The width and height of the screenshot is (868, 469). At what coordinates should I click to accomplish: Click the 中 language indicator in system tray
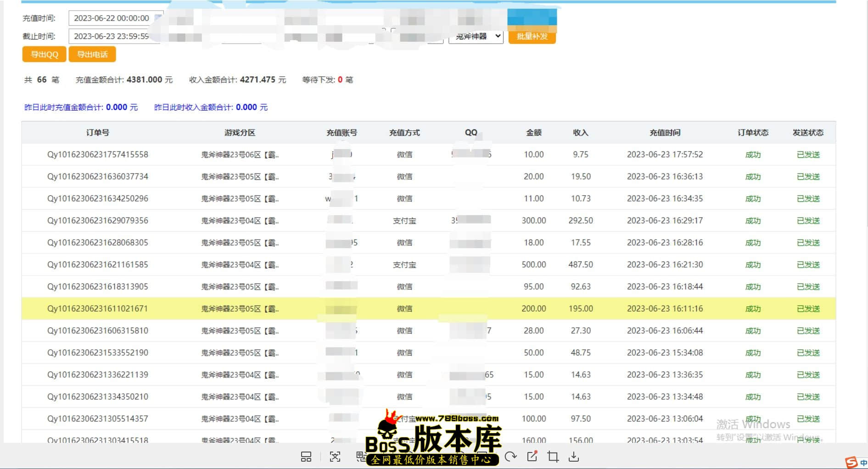(x=865, y=463)
